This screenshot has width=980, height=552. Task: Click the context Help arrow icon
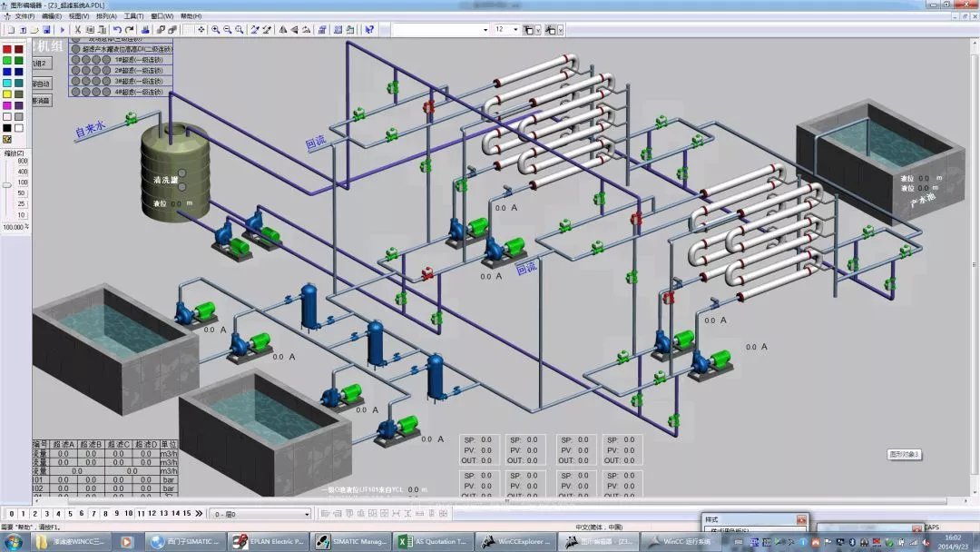[x=369, y=30]
